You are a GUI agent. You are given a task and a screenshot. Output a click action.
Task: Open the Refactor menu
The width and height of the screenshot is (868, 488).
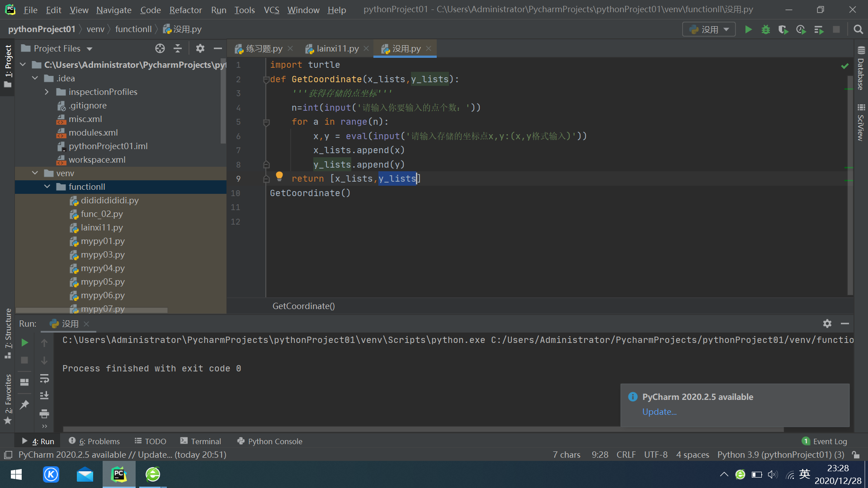(185, 9)
